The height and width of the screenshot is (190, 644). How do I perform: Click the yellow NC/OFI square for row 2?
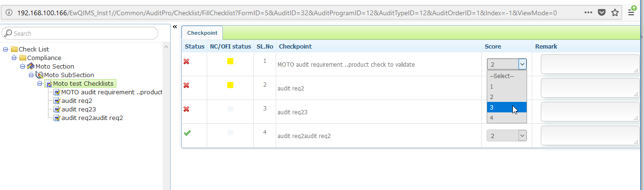[231, 85]
